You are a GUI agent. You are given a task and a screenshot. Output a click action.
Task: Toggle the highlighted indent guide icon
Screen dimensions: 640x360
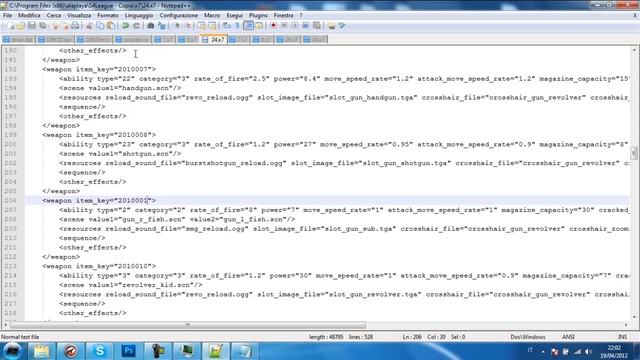(248, 26)
